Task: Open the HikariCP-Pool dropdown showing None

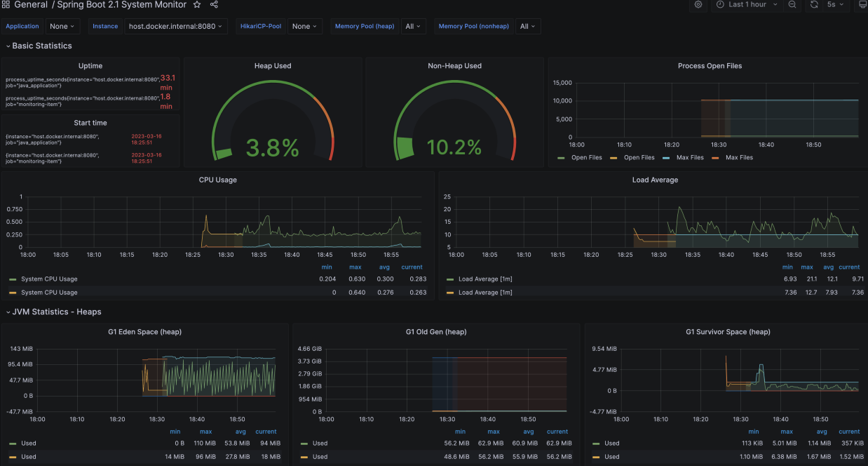Action: [x=304, y=26]
